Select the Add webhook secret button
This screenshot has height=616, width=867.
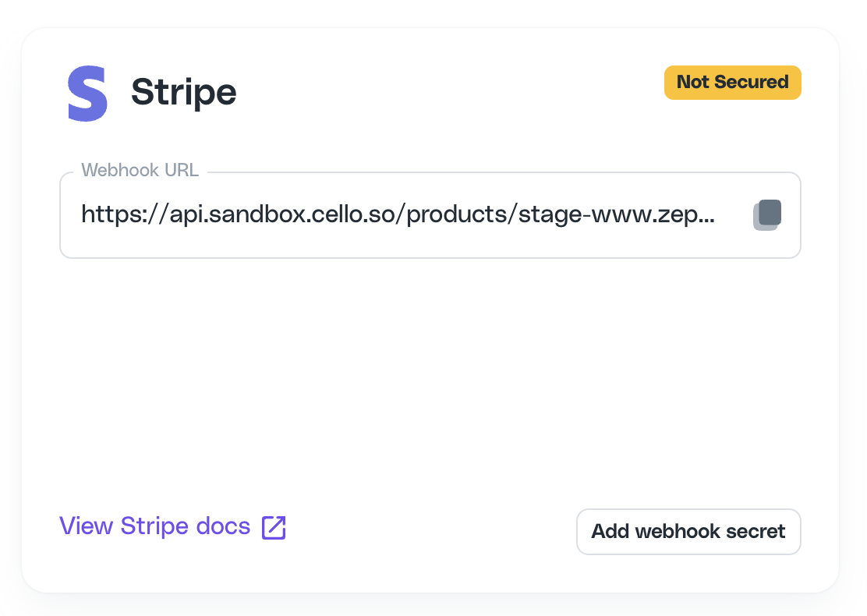[x=688, y=531]
